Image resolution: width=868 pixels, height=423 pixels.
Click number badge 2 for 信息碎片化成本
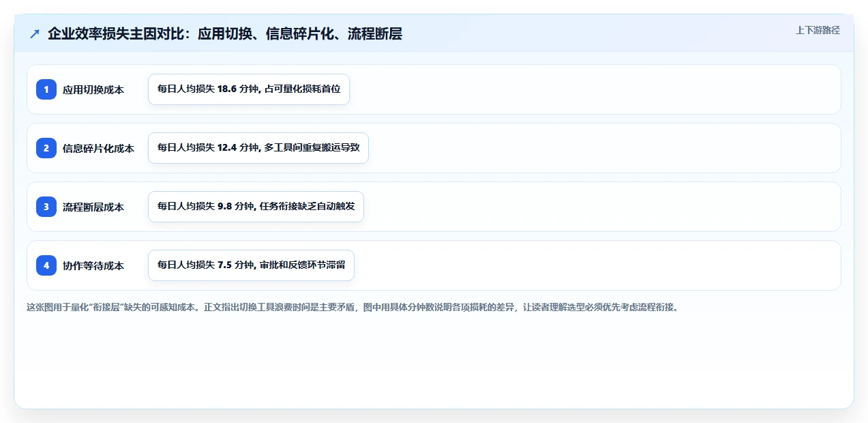[46, 148]
